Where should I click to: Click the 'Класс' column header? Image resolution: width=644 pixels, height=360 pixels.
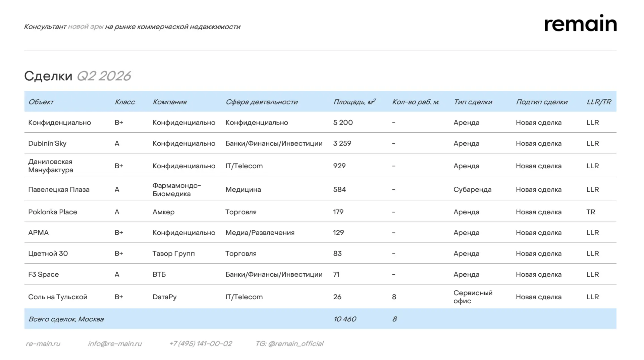125,102
